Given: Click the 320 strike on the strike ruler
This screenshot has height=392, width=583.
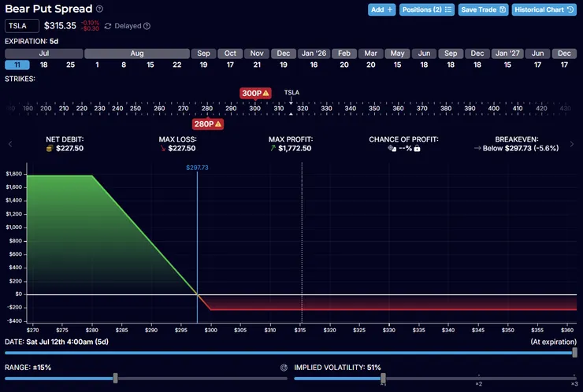Looking at the screenshot, I should point(303,109).
